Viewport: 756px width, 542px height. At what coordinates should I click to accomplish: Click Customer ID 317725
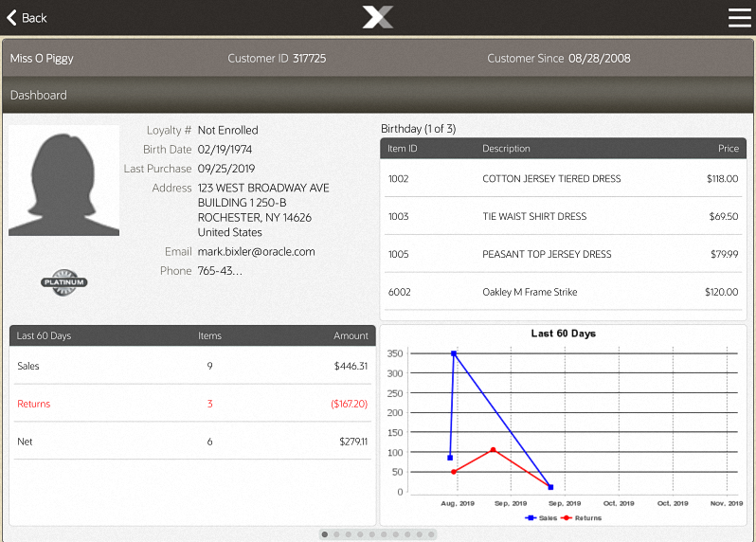tap(277, 59)
